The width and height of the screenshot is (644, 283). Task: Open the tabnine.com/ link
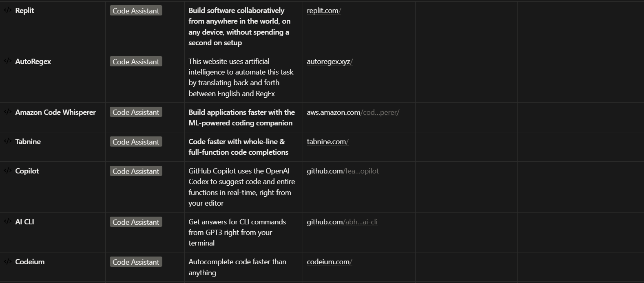coord(327,142)
